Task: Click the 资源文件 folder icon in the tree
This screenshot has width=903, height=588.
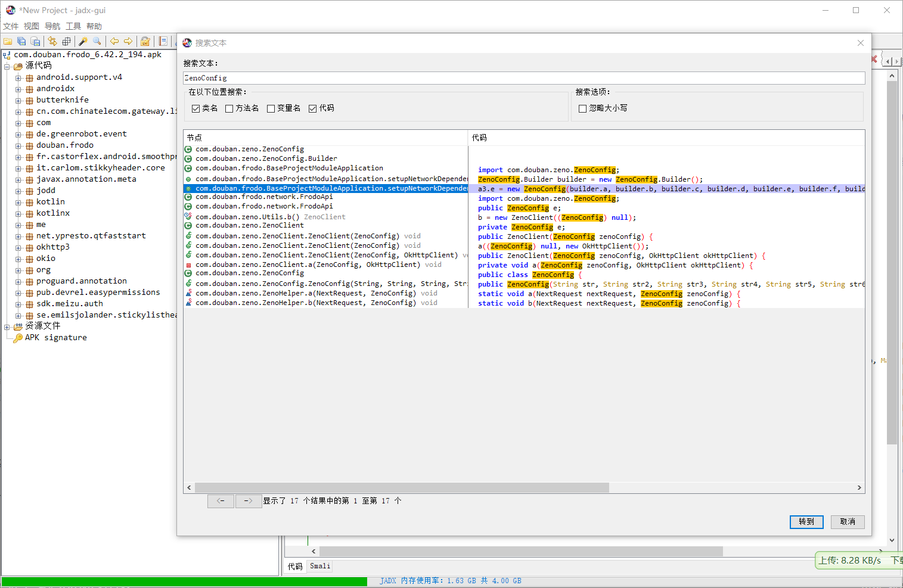Action: pyautogui.click(x=18, y=326)
